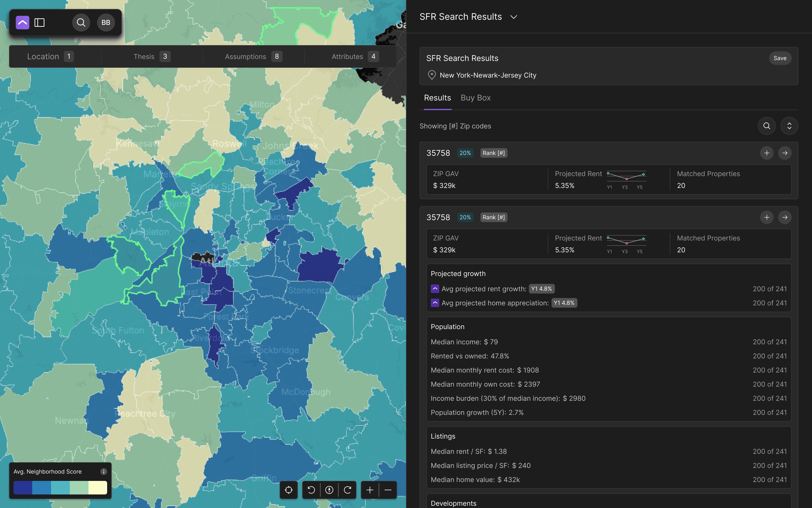This screenshot has height=508, width=812.
Task: Select light green legend swatch
Action: click(x=79, y=488)
